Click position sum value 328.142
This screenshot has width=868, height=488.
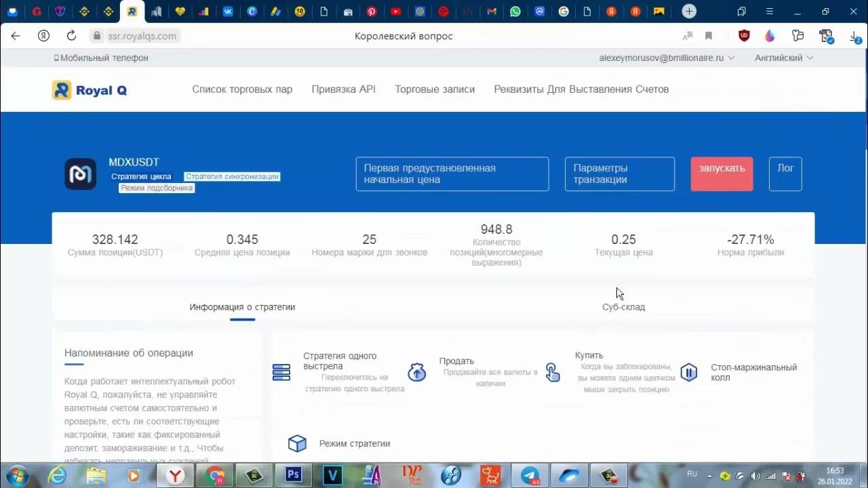coord(115,239)
